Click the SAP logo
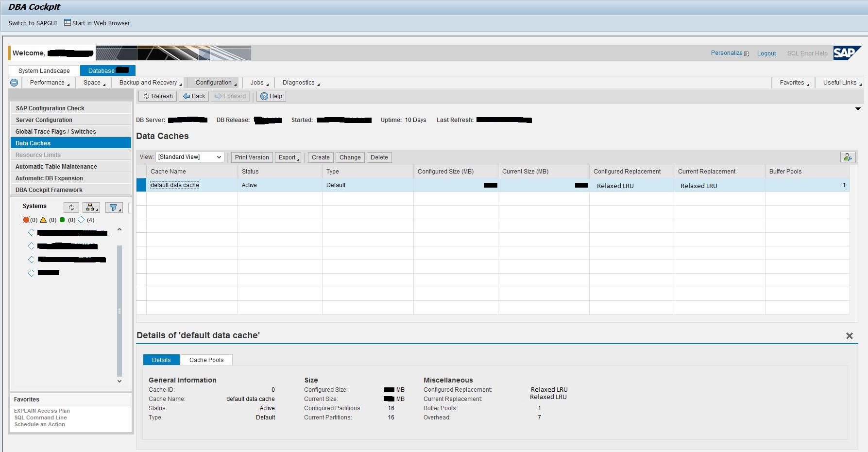This screenshot has height=452, width=868. click(x=847, y=52)
